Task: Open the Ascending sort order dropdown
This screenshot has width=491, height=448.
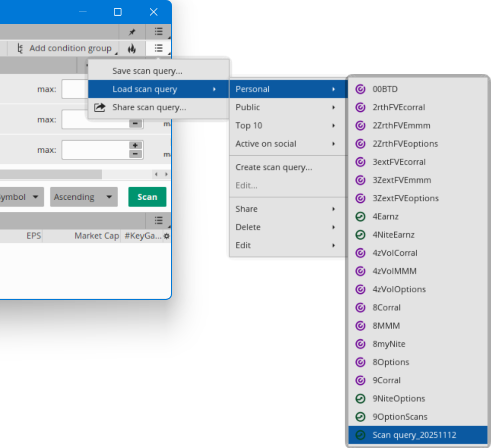Action: pyautogui.click(x=84, y=197)
